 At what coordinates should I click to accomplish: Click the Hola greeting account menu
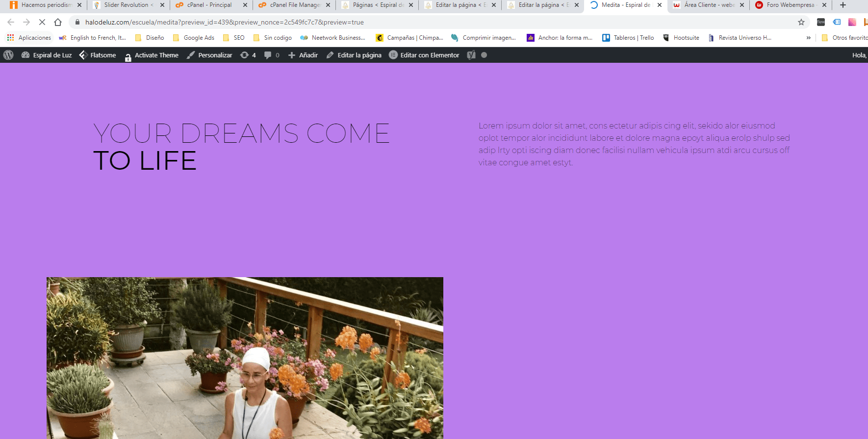point(859,55)
